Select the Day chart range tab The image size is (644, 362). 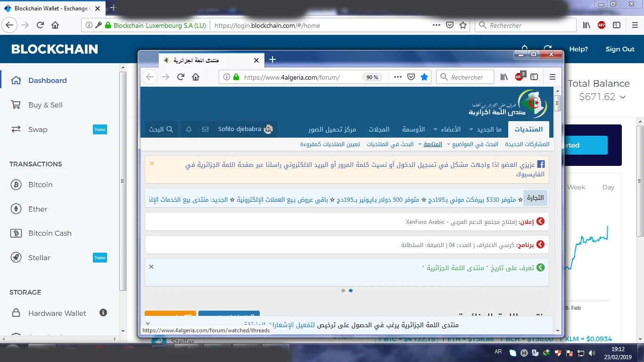click(x=608, y=187)
